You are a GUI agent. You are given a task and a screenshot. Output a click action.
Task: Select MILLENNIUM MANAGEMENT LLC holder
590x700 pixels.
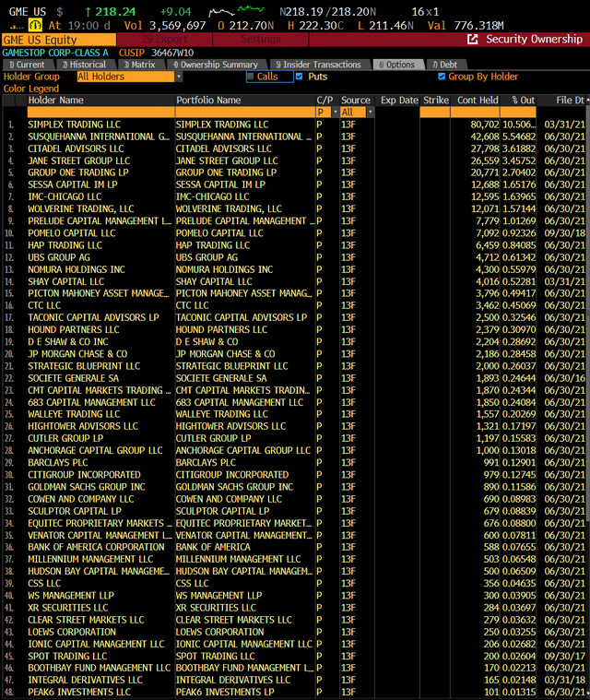pyautogui.click(x=90, y=560)
